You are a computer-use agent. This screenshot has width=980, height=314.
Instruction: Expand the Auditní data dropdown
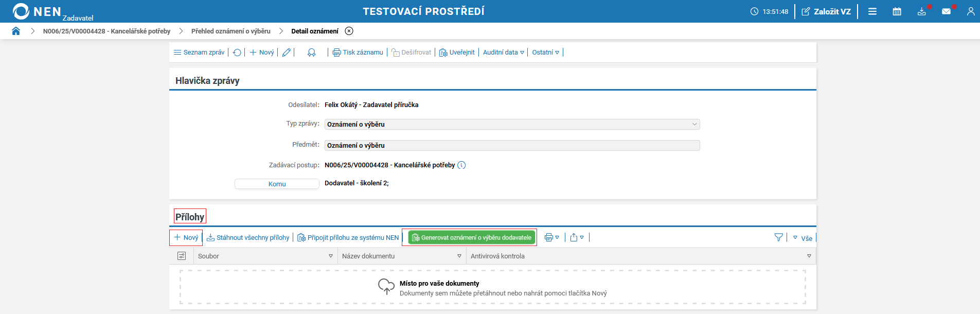coord(503,53)
